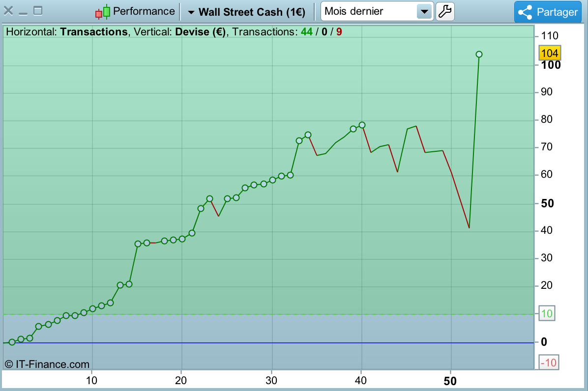Expand the Wall Street Cash instrument menu
Viewport: 588px width, 391px height.
pos(246,12)
